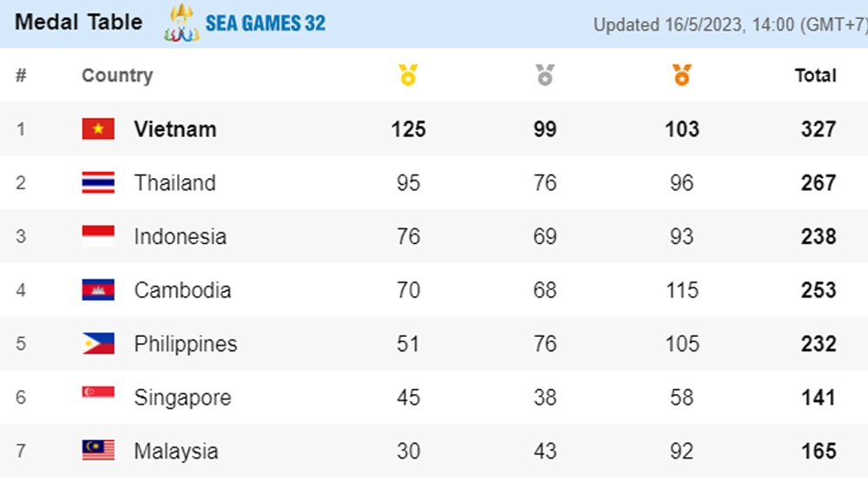Click the gold medal column icon
Image resolution: width=868 pixels, height=489 pixels.
[x=409, y=75]
